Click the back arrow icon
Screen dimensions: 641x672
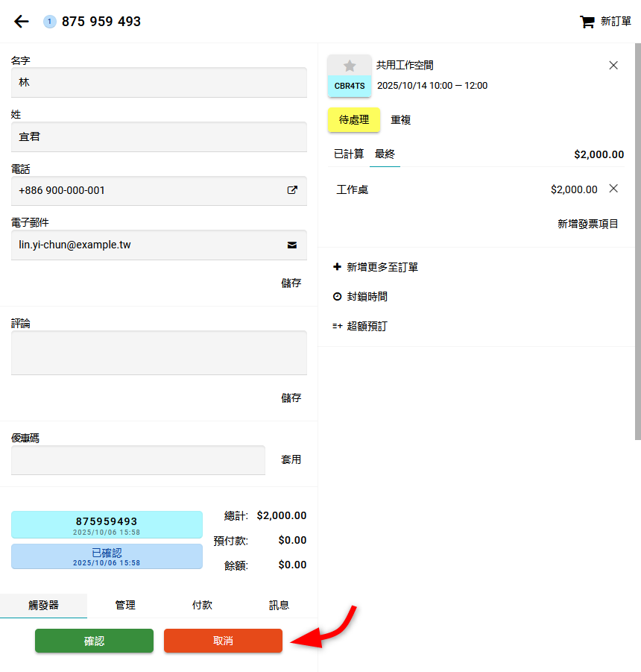coord(22,22)
